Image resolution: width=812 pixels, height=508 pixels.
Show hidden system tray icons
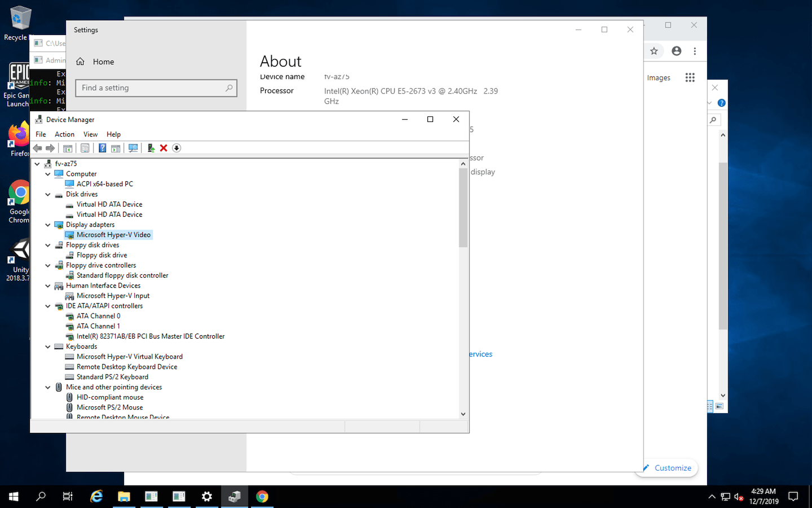pos(712,497)
